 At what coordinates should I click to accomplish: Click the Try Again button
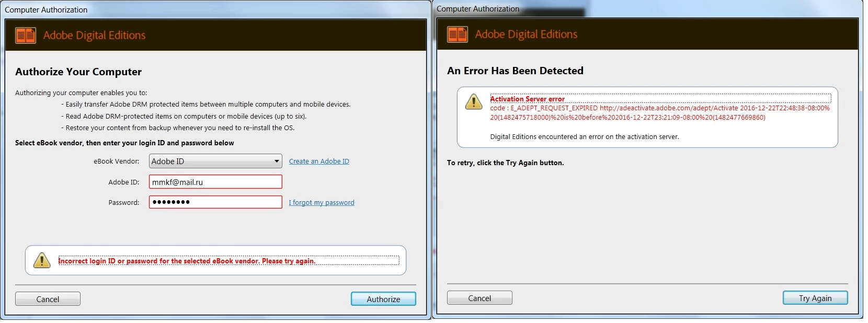[x=815, y=298]
